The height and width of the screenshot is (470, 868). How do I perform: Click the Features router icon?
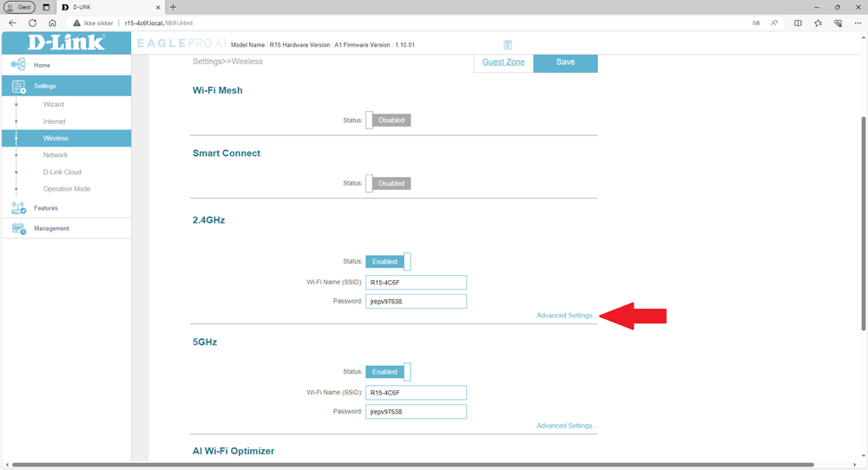coord(18,208)
